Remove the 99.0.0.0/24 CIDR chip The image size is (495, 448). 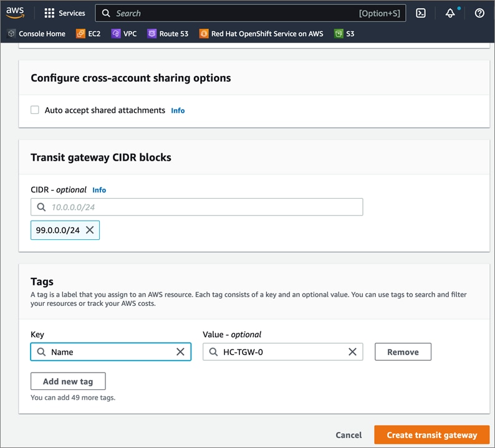(x=90, y=230)
